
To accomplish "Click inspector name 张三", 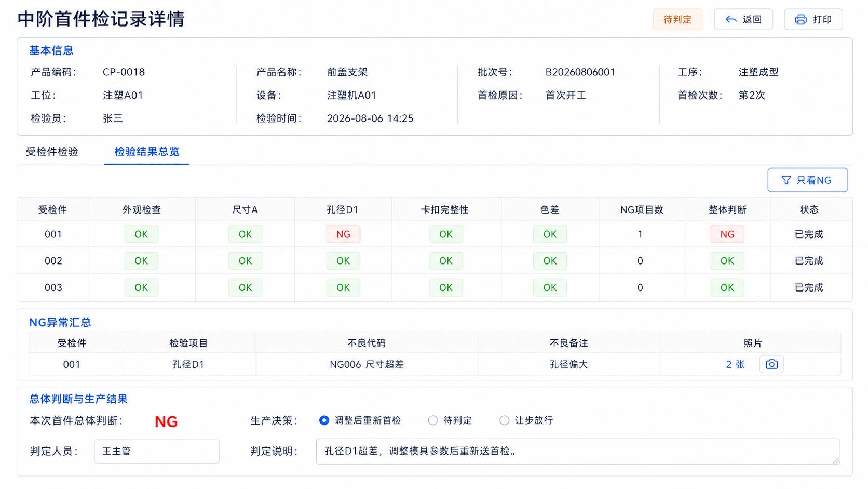I will click(x=113, y=118).
